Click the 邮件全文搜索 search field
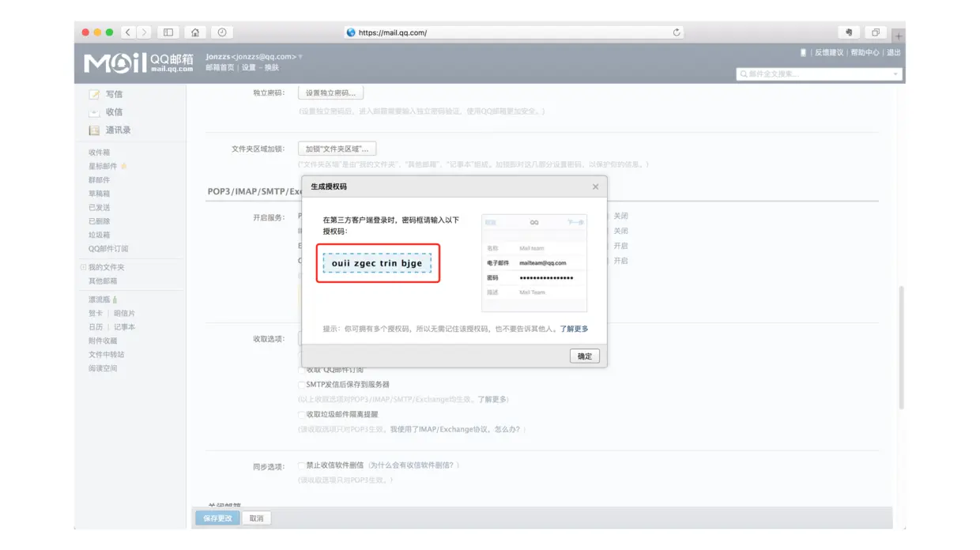The height and width of the screenshot is (550, 980). pos(820,74)
